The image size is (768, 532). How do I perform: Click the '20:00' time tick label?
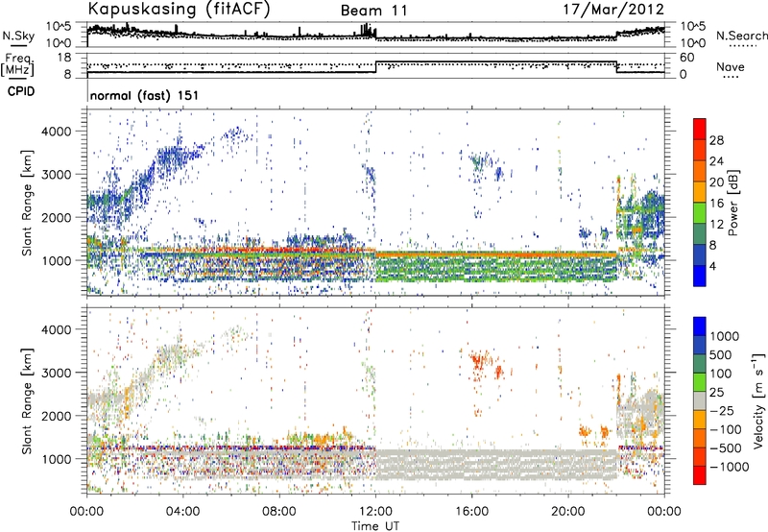(x=568, y=512)
